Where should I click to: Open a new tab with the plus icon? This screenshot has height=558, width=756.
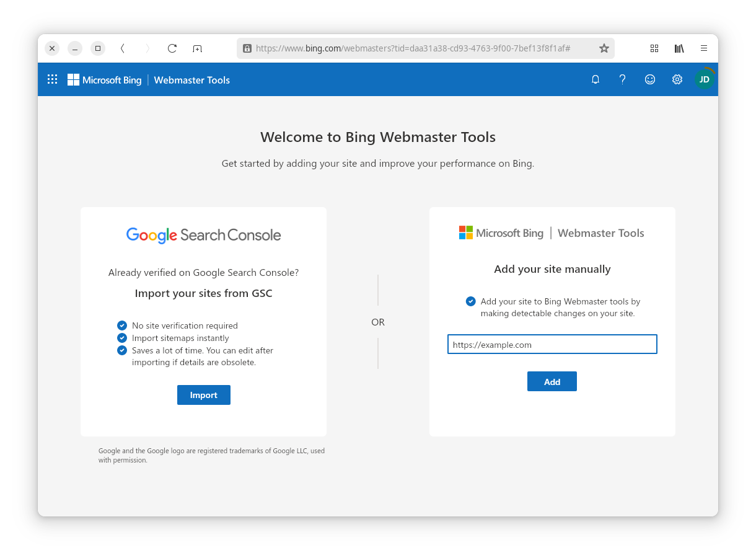click(197, 48)
